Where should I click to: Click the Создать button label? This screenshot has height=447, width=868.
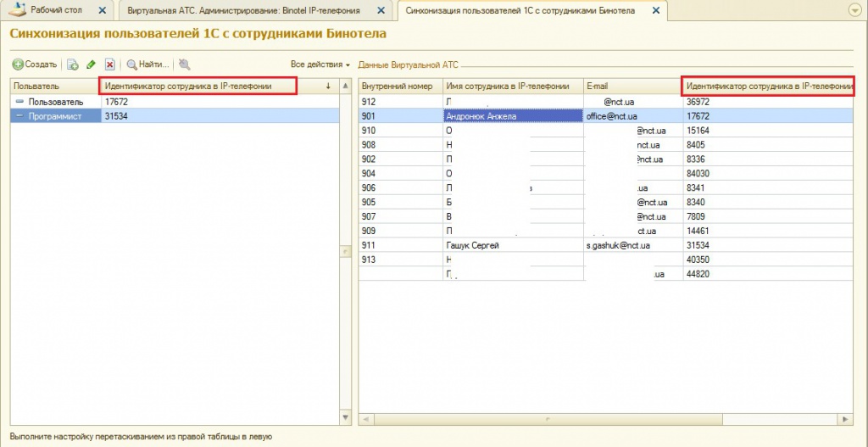(41, 64)
